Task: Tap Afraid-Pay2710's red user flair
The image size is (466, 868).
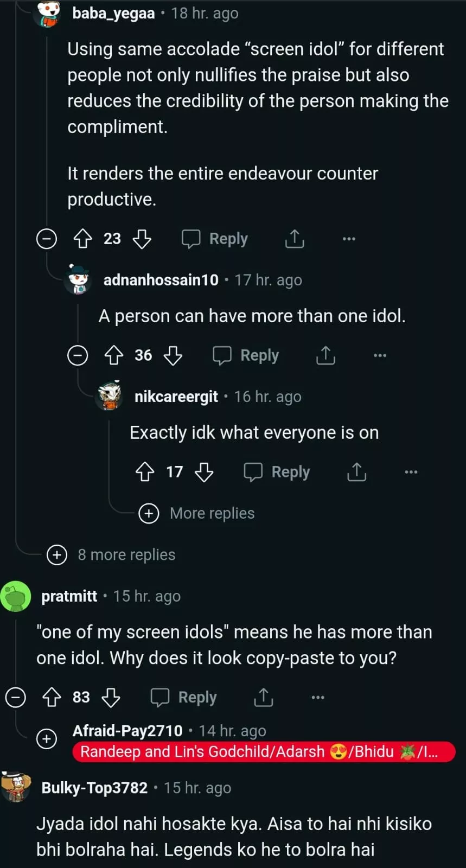Action: 264,752
